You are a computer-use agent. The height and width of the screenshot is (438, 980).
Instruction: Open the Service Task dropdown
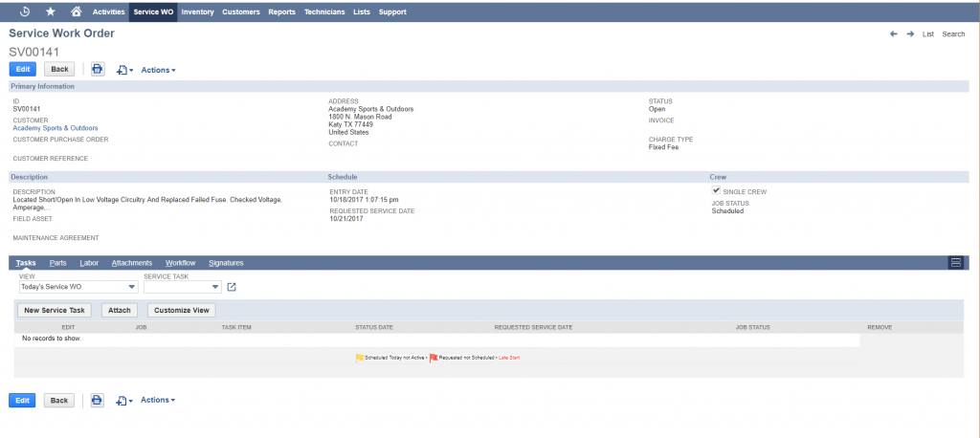pyautogui.click(x=182, y=287)
